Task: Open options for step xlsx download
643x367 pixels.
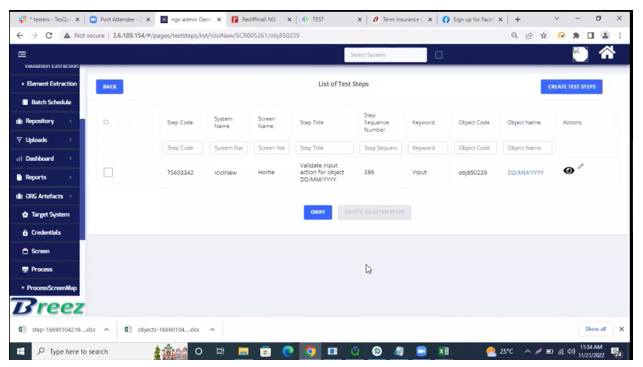Action: tap(107, 329)
